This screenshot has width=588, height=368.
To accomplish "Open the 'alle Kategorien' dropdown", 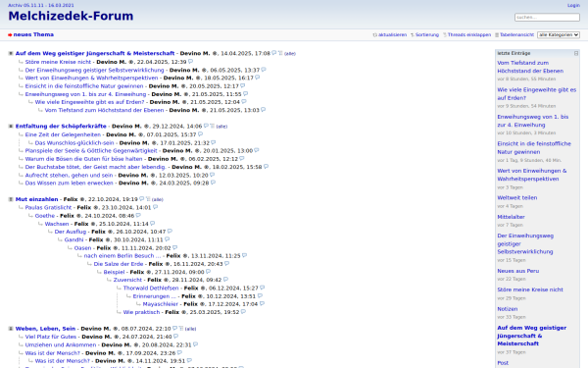I will coord(559,34).
